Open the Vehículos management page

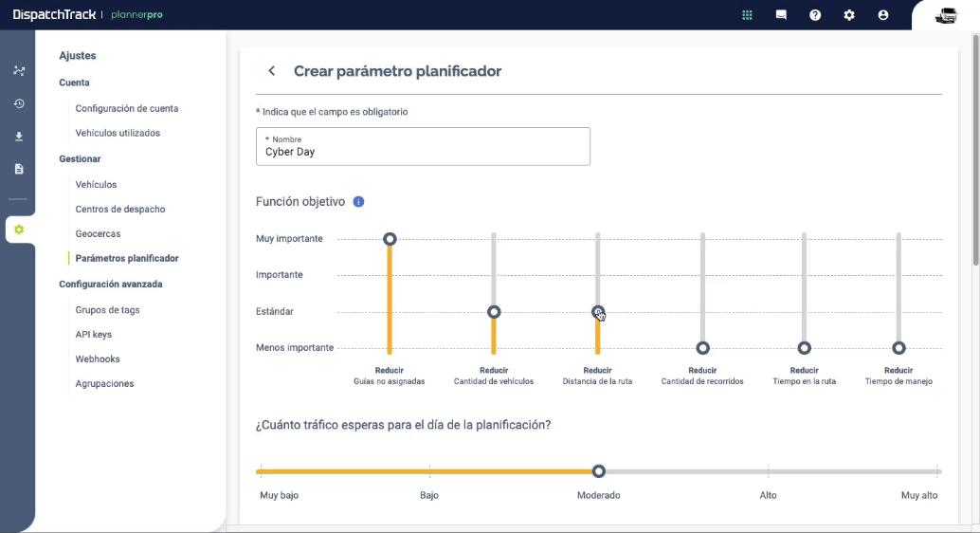tap(96, 185)
